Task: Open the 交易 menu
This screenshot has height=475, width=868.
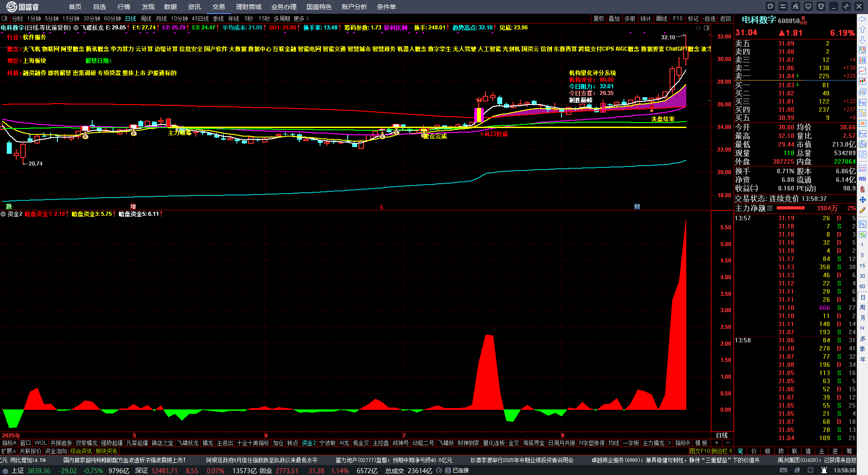Action: (219, 7)
